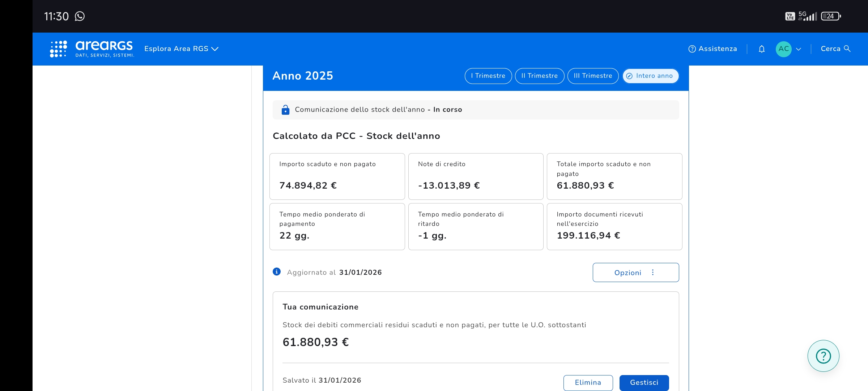Select the II Trimestre period toggle
868x391 pixels.
coord(539,76)
